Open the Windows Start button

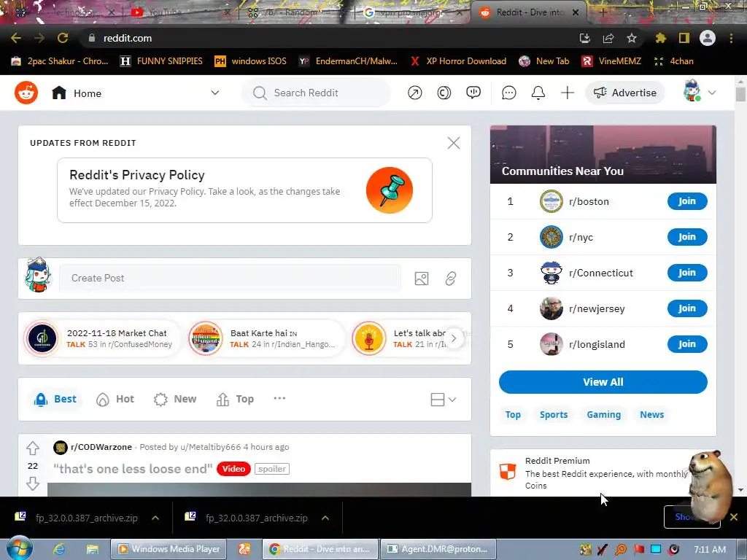[x=20, y=548]
